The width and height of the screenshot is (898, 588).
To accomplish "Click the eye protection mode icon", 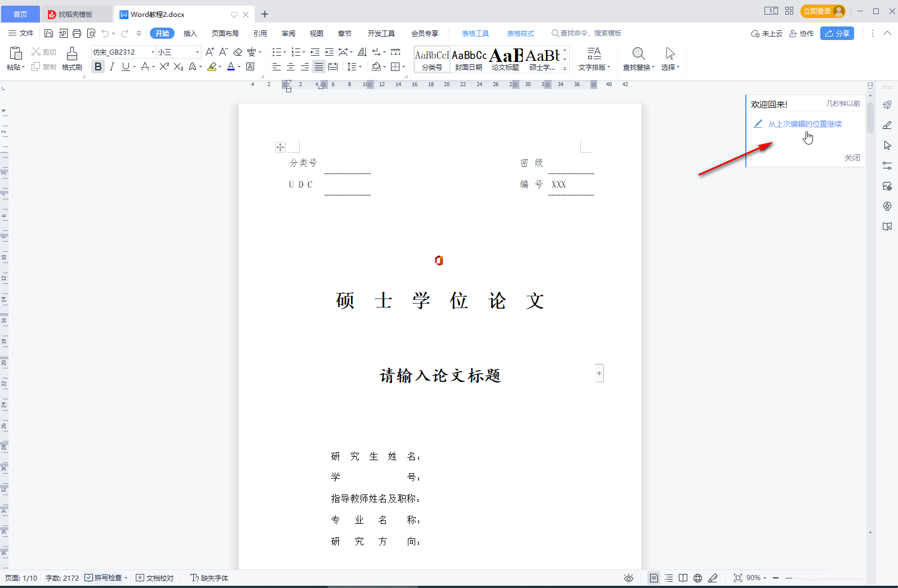I will point(629,578).
